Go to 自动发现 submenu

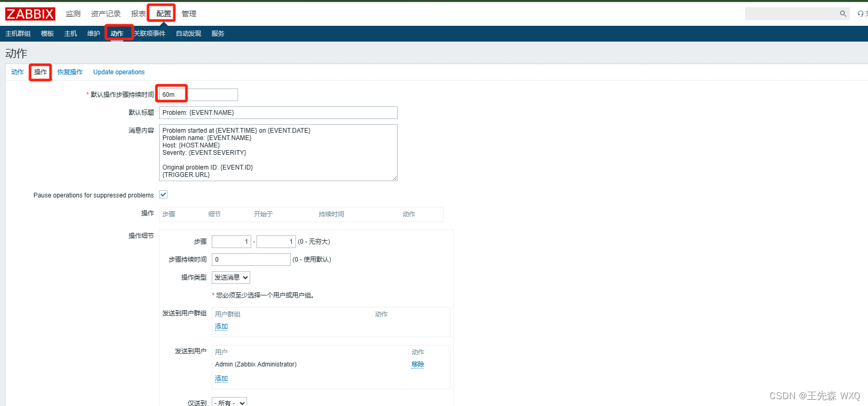point(189,34)
